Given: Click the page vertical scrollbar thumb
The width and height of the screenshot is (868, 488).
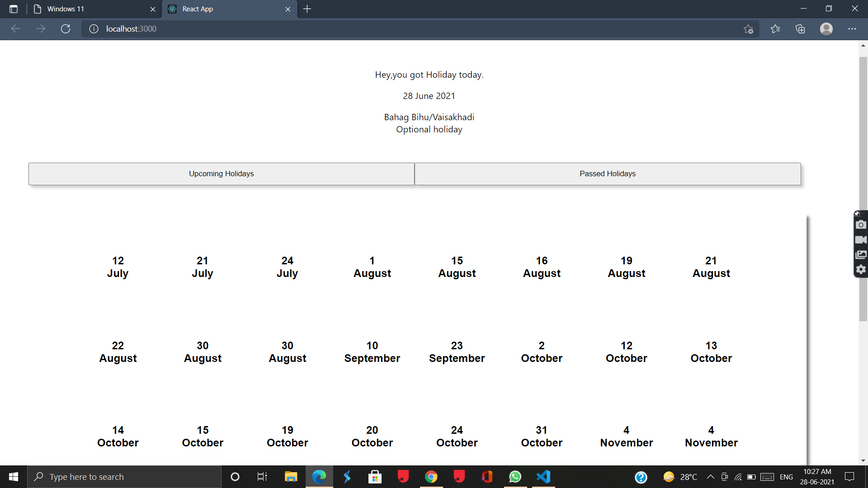Looking at the screenshot, I should coord(863,189).
